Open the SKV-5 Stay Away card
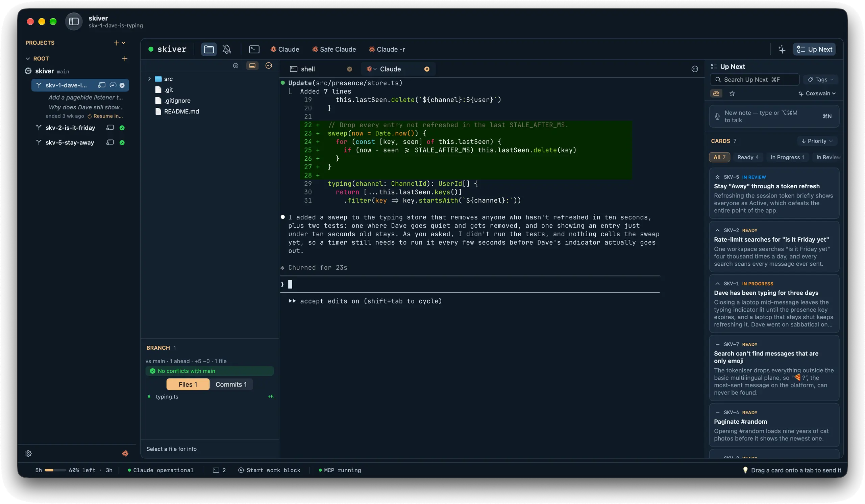 (x=774, y=194)
